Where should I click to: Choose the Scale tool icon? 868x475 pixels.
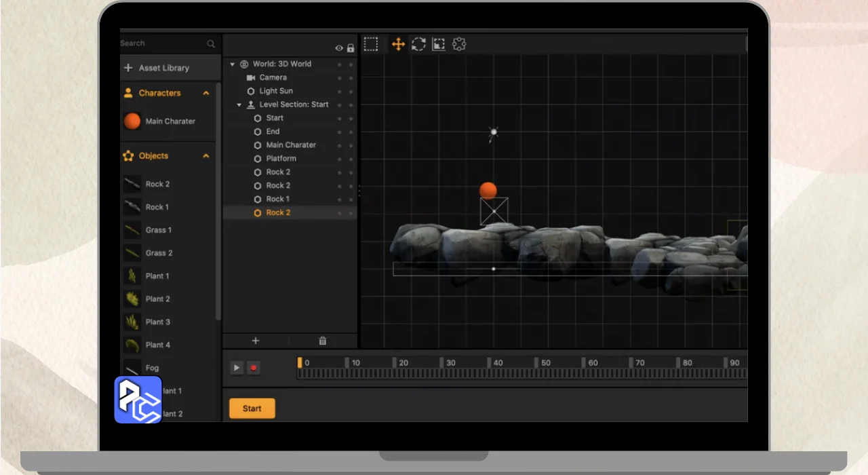[439, 44]
